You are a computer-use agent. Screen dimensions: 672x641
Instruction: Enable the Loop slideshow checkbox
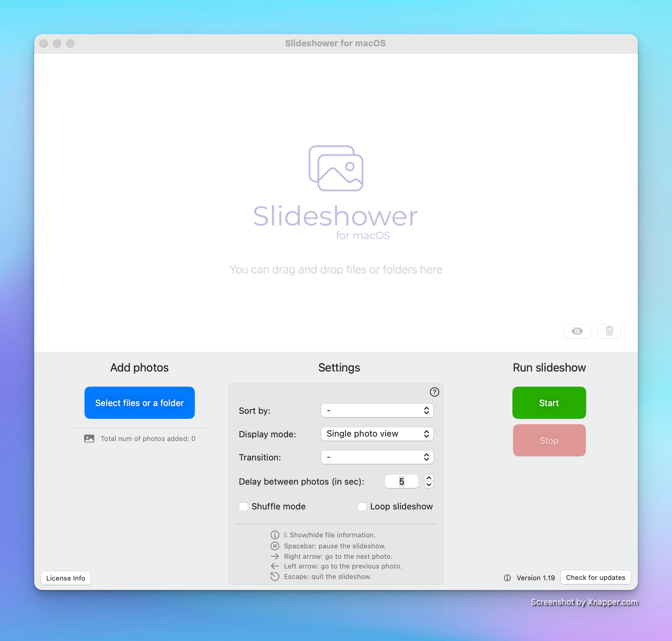tap(362, 506)
